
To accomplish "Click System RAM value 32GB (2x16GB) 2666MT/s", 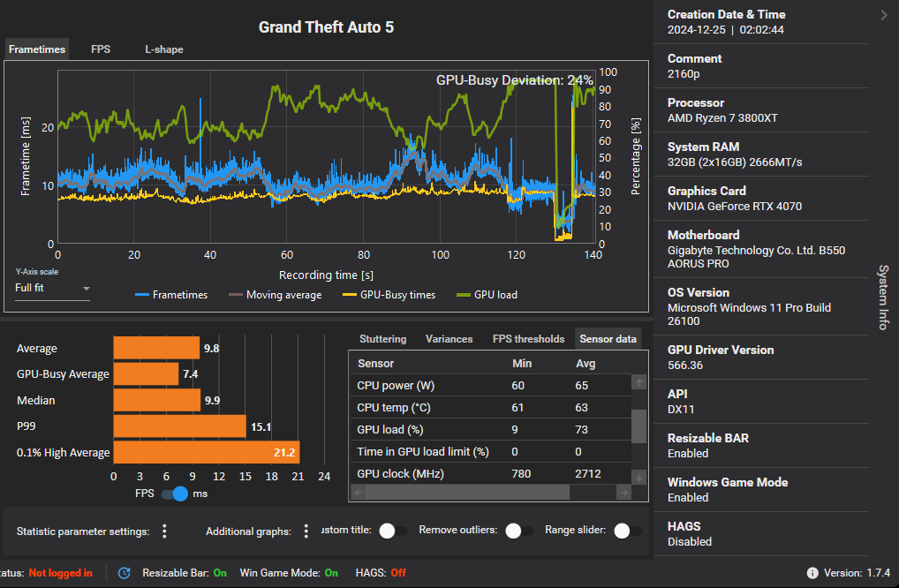I will (735, 162).
